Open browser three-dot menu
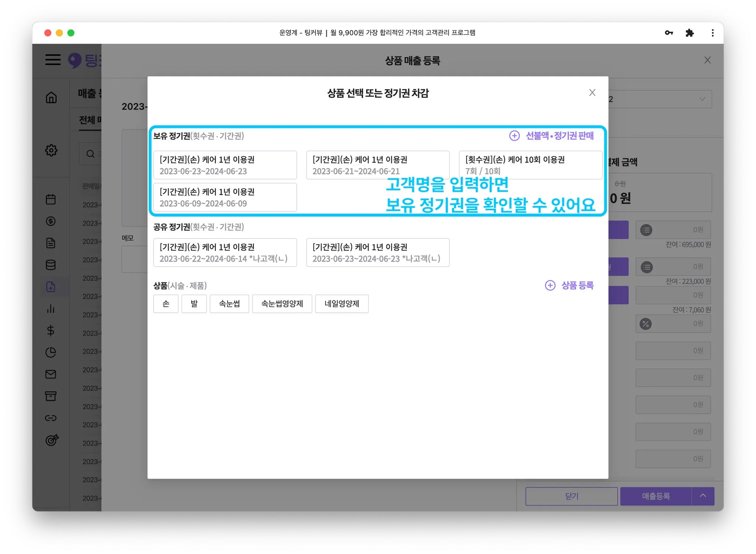Image resolution: width=756 pixels, height=554 pixels. coord(712,33)
